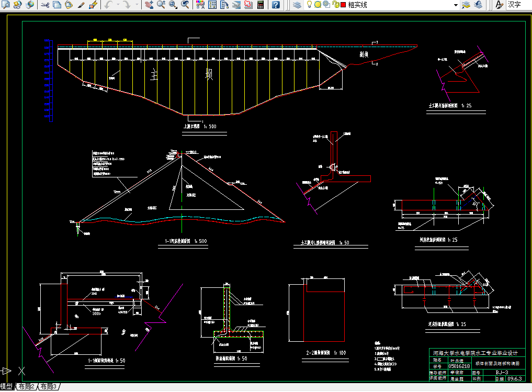Click date '09.6.3' in title block
This screenshot has height=392, width=532.
pos(515,378)
